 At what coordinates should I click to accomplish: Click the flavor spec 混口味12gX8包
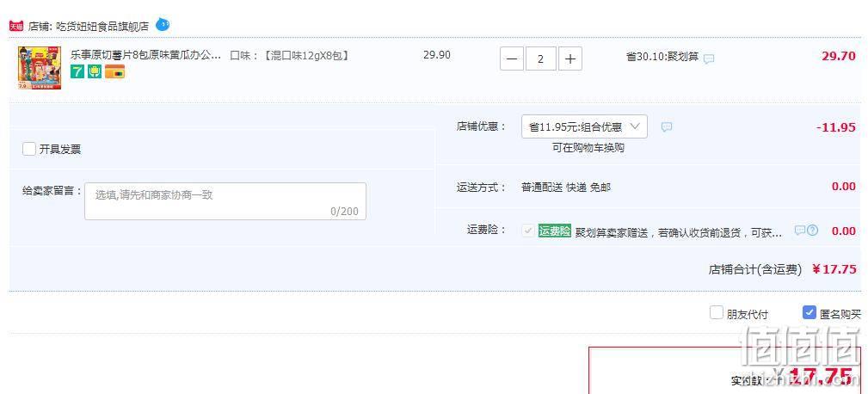[305, 55]
